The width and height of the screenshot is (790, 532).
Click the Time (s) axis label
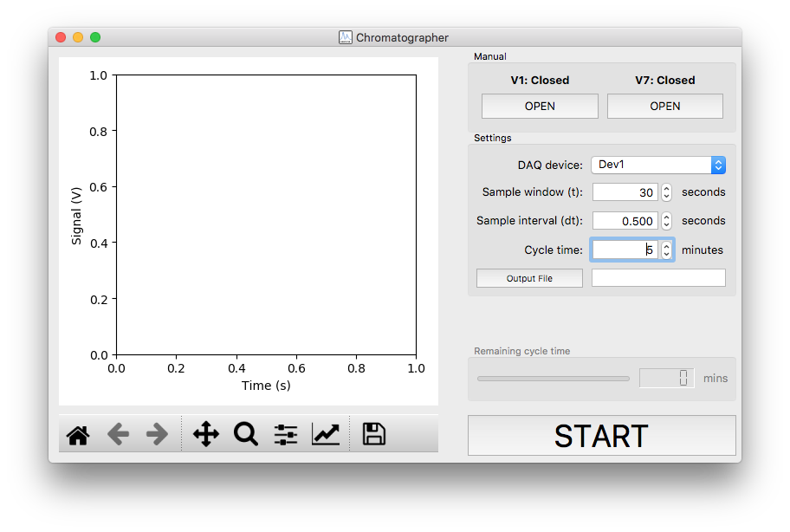tap(266, 386)
